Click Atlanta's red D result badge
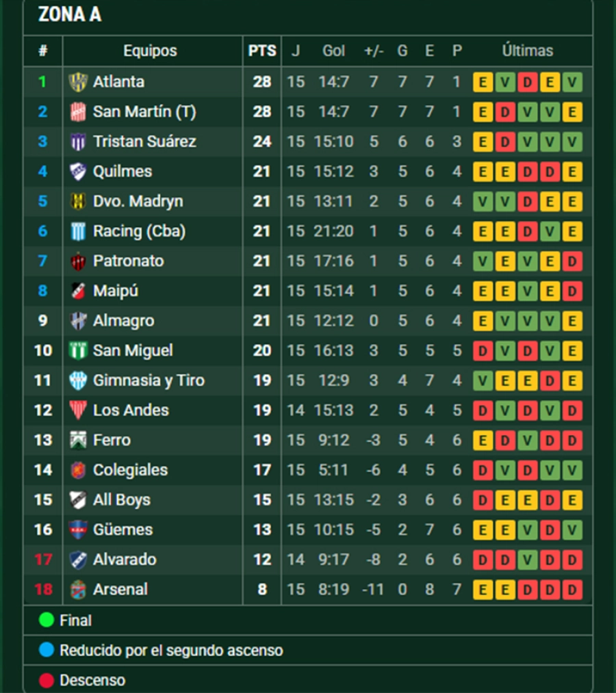616x693 pixels. click(x=527, y=82)
